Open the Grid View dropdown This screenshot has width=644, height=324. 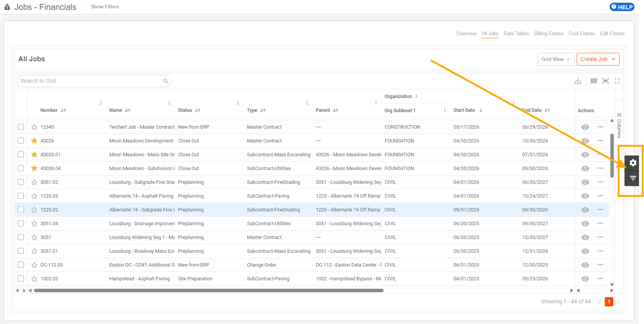[556, 59]
